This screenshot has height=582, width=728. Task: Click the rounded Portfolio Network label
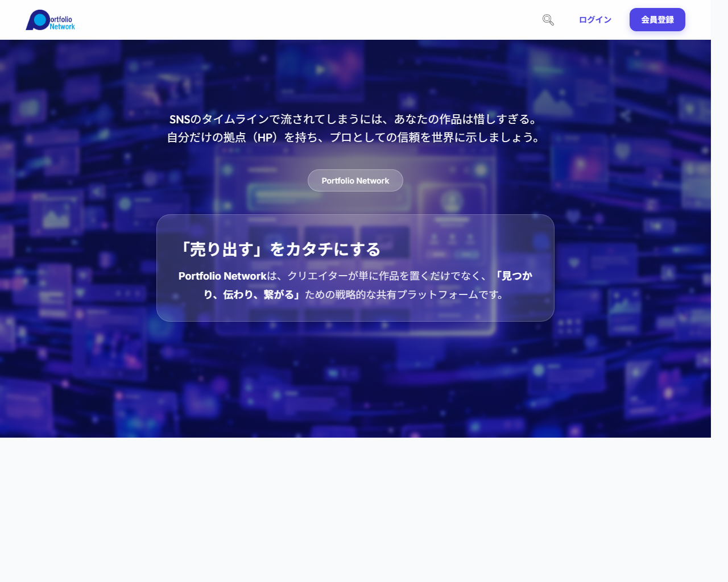[355, 180]
